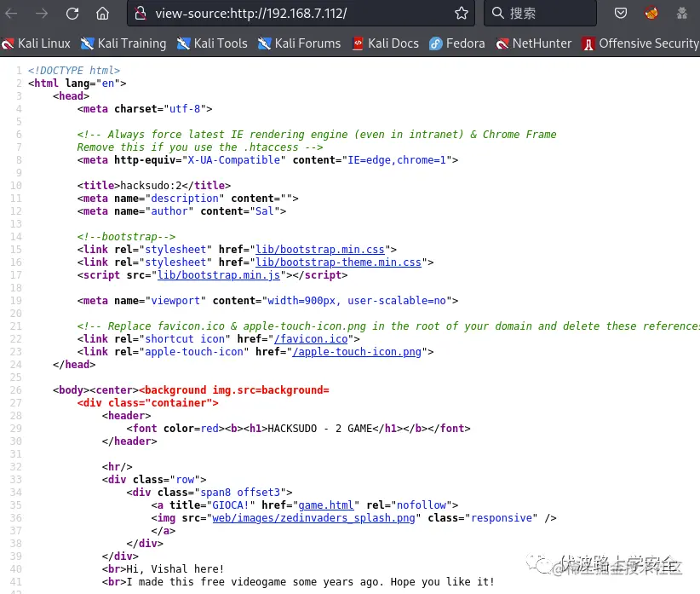Click the HACKSUDO - 2 GAME heading text

(x=320, y=429)
